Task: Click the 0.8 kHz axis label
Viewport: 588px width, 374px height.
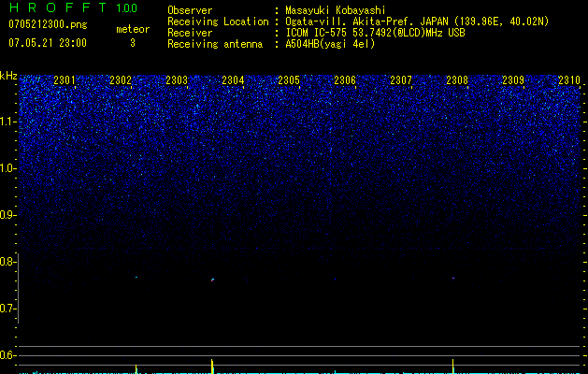Action: (x=8, y=262)
